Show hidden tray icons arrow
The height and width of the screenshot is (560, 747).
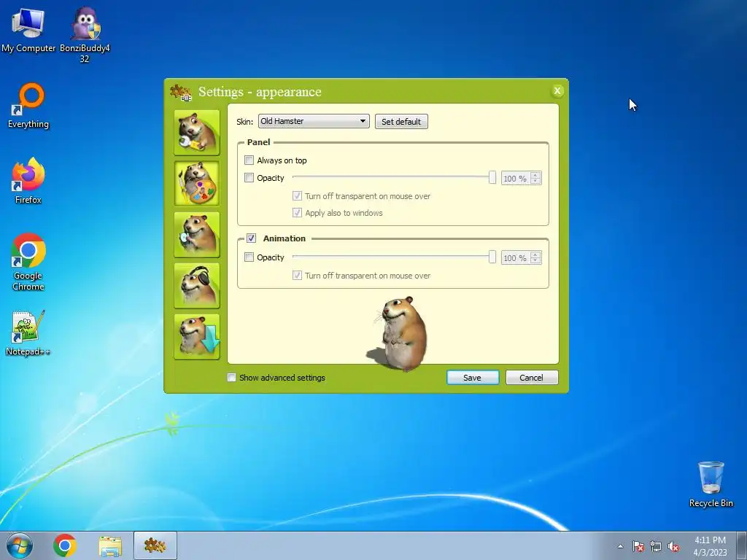point(620,546)
